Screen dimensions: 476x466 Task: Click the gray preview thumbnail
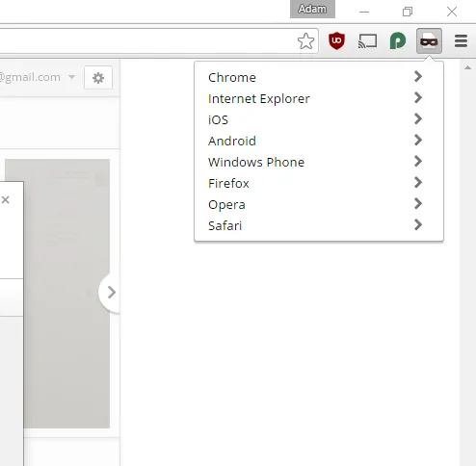point(66,294)
